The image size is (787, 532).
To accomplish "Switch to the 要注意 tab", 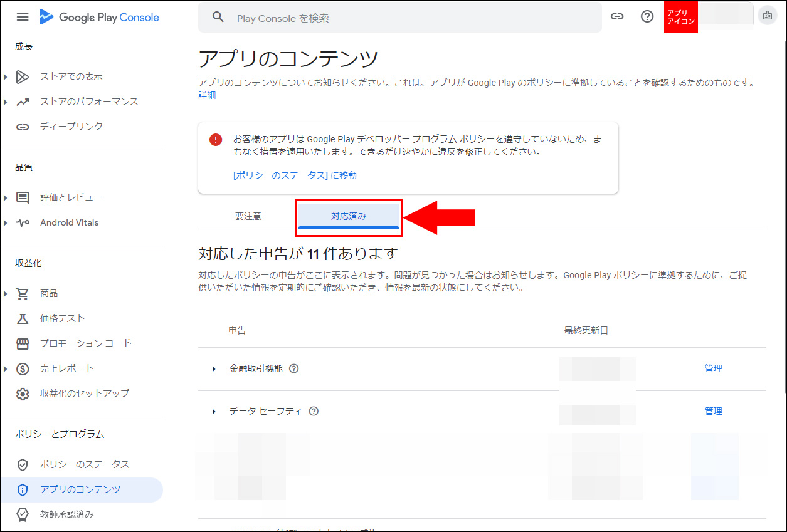I will [x=248, y=216].
